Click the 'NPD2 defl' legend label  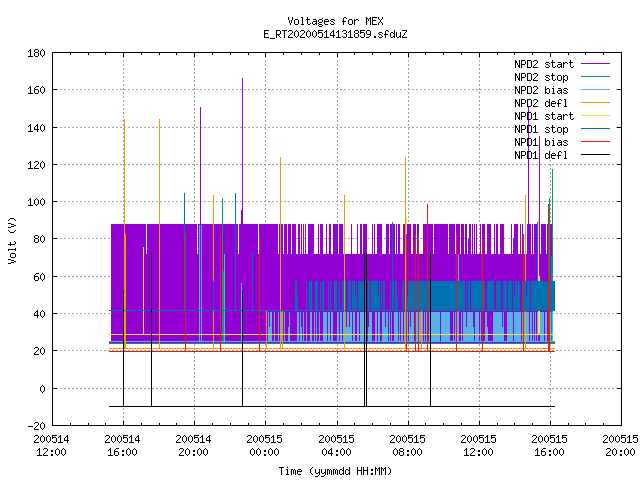(540, 103)
